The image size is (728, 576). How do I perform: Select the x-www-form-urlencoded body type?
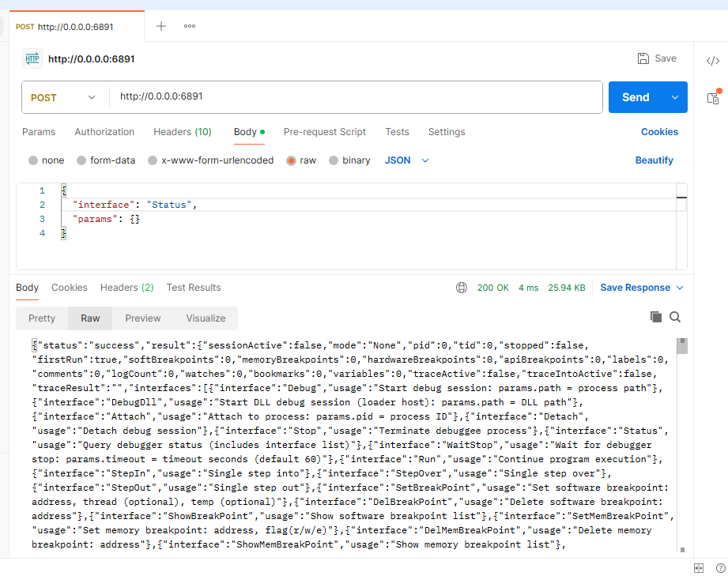(153, 160)
